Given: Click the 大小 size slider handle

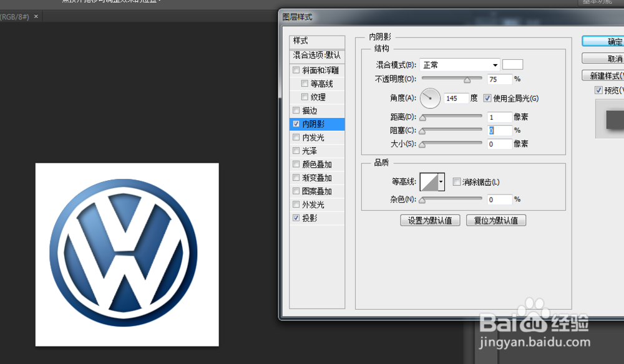Looking at the screenshot, I should [422, 145].
